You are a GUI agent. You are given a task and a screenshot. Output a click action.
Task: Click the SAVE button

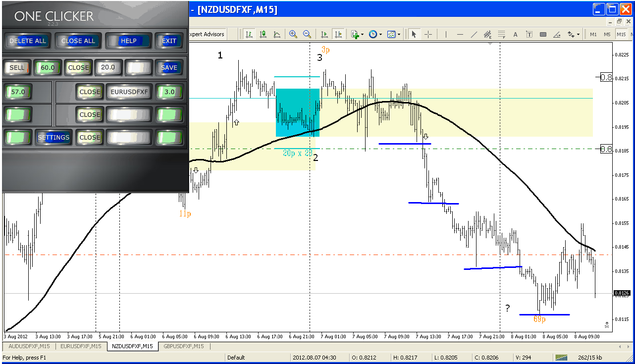(169, 67)
